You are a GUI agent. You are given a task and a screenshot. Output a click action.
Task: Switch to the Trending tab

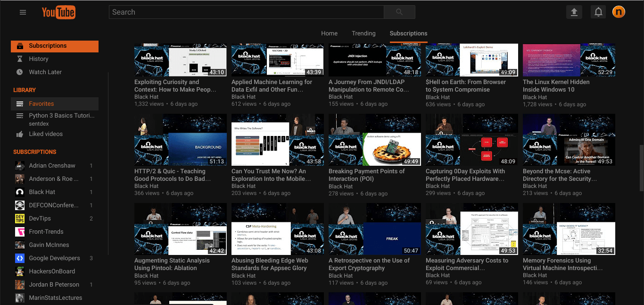coord(363,34)
